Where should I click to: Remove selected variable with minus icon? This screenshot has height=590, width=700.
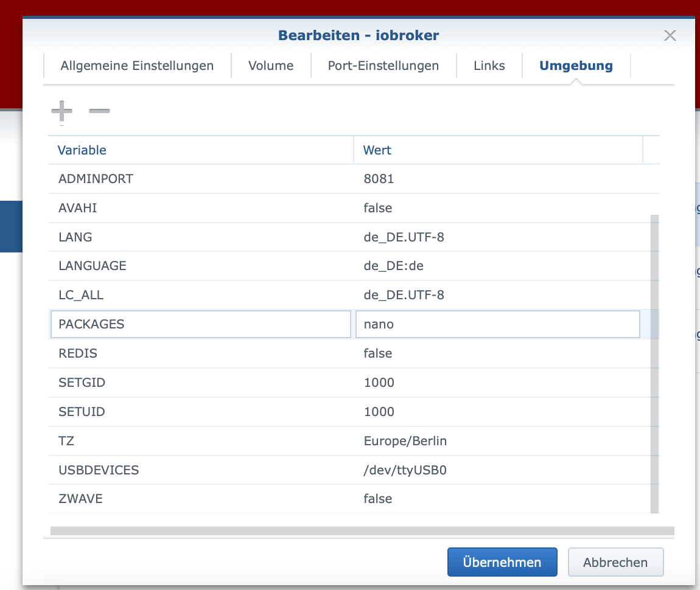coord(99,111)
